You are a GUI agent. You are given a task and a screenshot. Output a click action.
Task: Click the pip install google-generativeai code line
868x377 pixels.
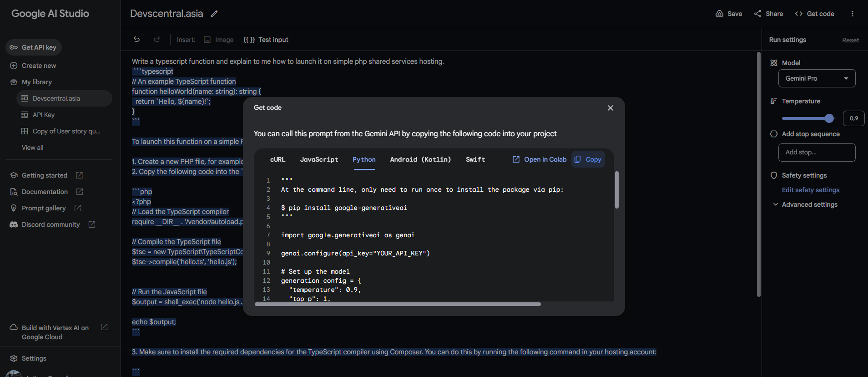point(344,208)
